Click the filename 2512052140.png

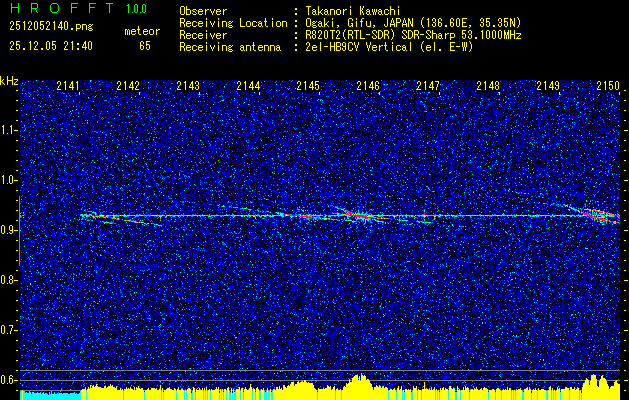pos(51,27)
